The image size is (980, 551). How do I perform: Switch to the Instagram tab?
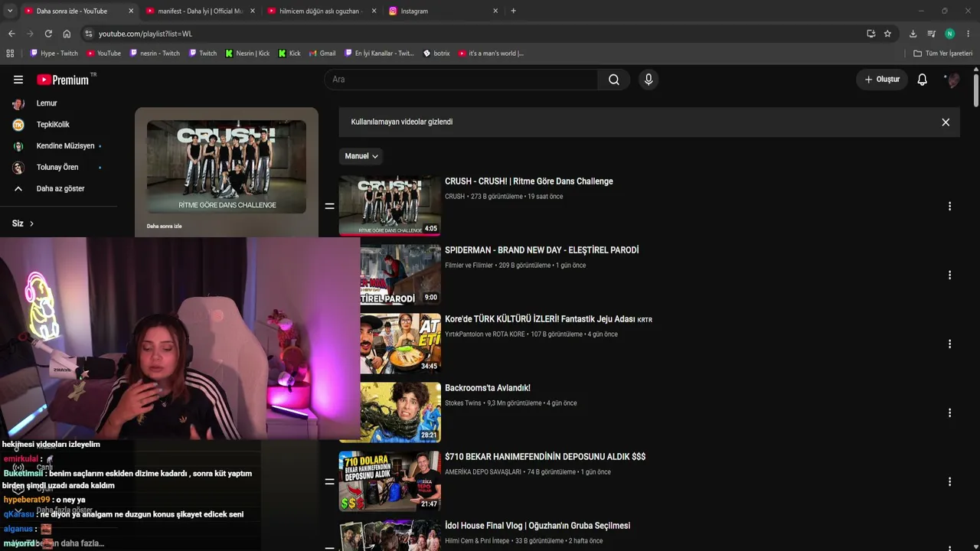(444, 11)
